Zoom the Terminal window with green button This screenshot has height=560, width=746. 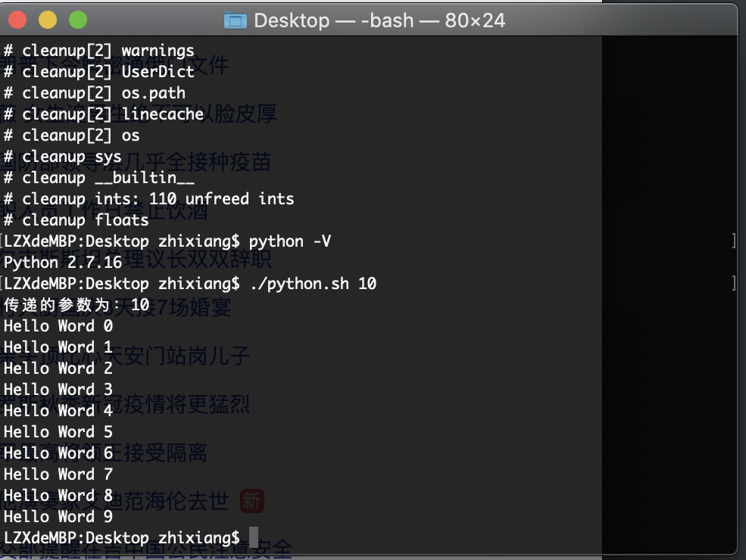point(77,20)
